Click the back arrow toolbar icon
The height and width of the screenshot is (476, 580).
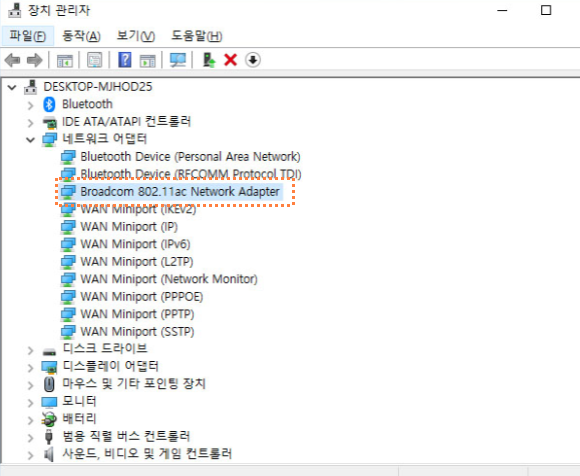[x=13, y=60]
